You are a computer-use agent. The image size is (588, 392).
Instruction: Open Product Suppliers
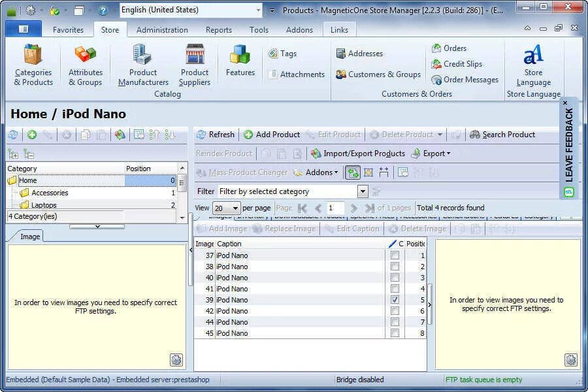click(x=194, y=65)
